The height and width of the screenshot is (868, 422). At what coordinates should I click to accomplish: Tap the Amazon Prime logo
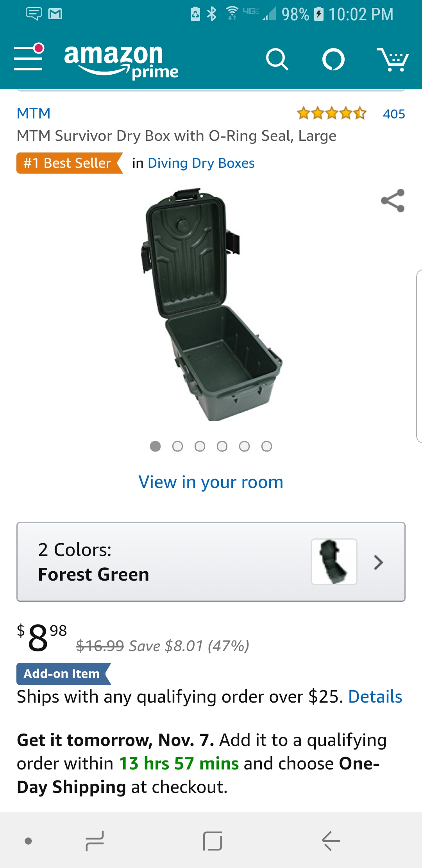pyautogui.click(x=121, y=61)
